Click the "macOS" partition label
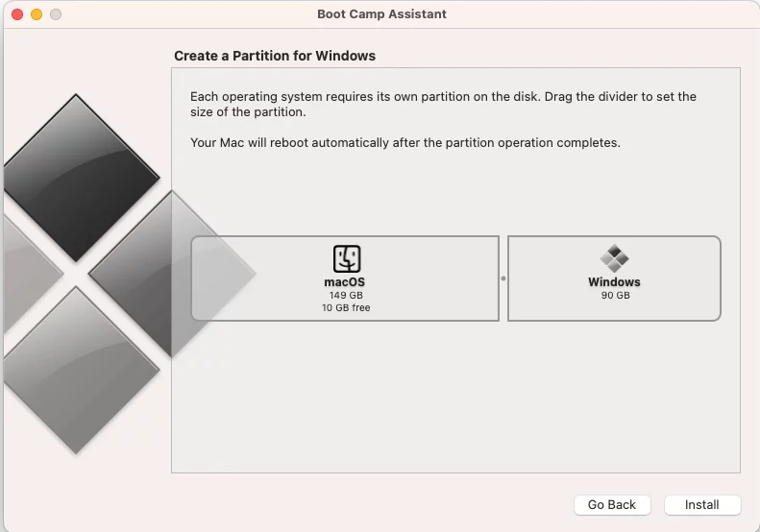Screen dimensions: 760x532 (x=345, y=282)
